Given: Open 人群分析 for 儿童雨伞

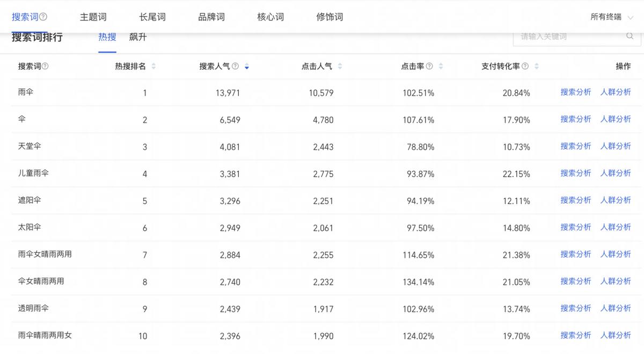Looking at the screenshot, I should click(x=616, y=173).
